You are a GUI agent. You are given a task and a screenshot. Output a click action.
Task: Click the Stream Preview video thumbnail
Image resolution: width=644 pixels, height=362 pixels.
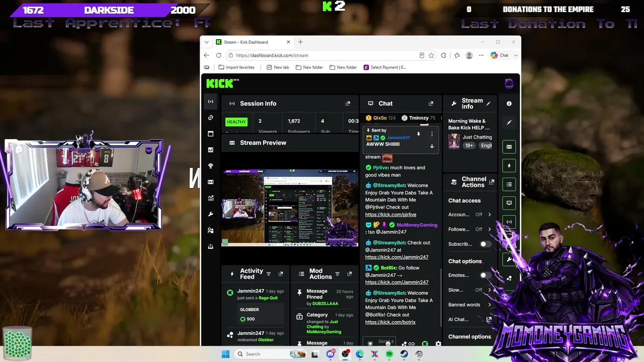(290, 207)
